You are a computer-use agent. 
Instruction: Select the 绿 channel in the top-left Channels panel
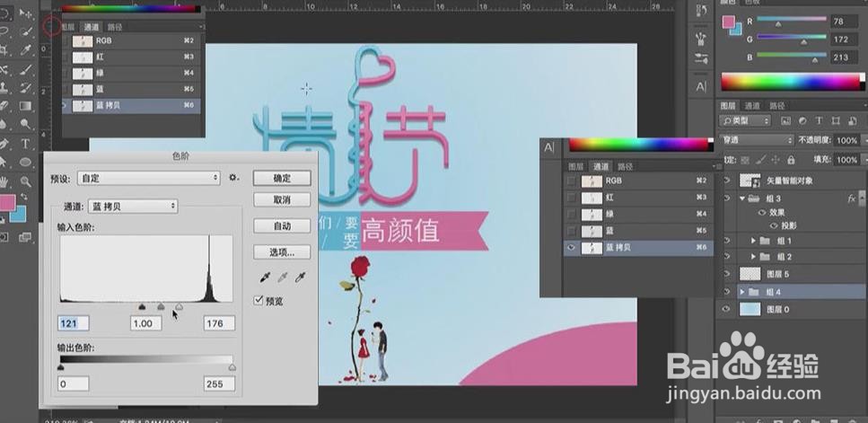(131, 73)
